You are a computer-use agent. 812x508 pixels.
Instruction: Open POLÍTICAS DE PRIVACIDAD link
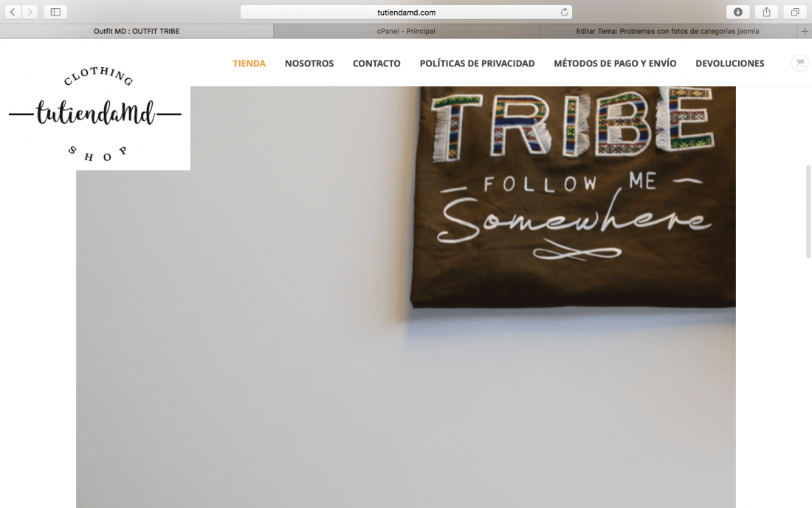[x=477, y=63]
